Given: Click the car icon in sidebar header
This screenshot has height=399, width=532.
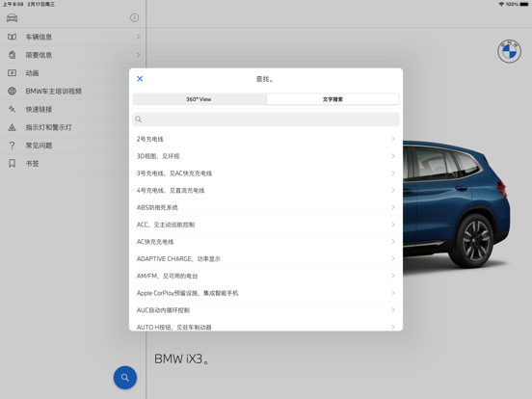Looking at the screenshot, I should [12, 18].
